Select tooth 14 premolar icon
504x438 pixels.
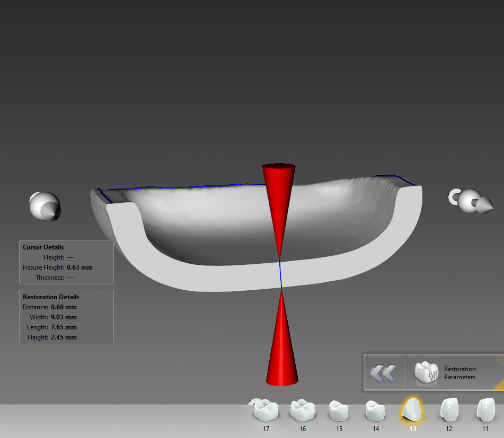[x=375, y=410]
